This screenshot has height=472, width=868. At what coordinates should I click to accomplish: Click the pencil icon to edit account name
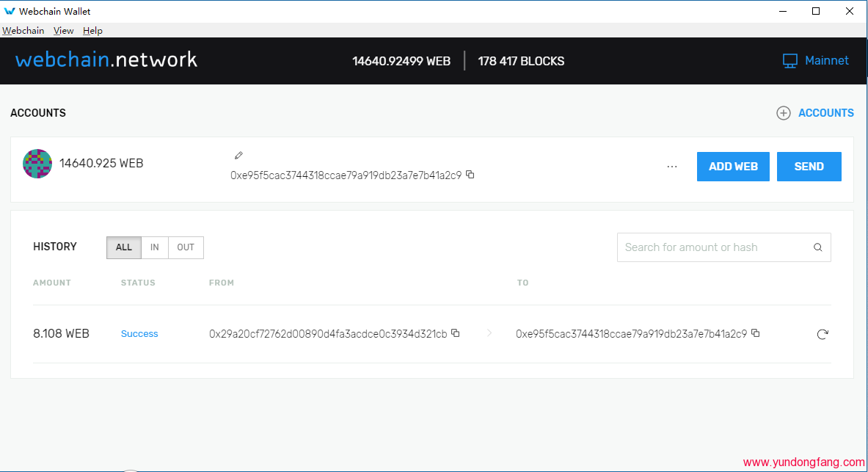[x=238, y=156]
